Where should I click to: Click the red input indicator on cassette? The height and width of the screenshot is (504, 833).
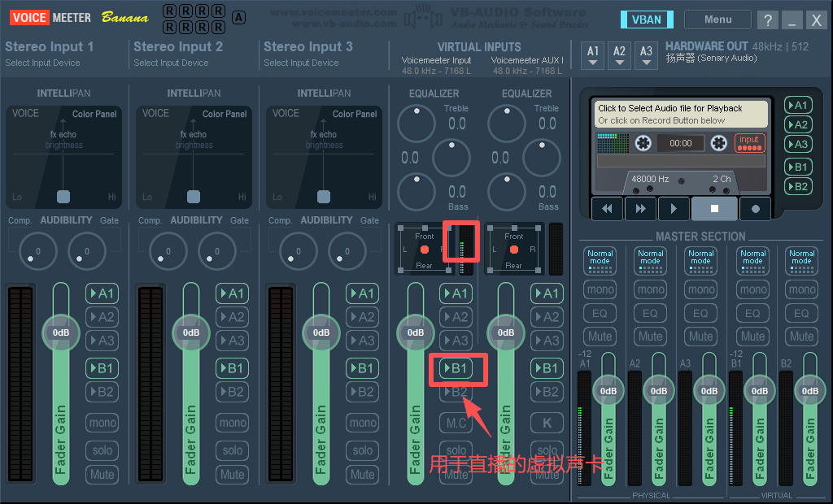point(749,143)
